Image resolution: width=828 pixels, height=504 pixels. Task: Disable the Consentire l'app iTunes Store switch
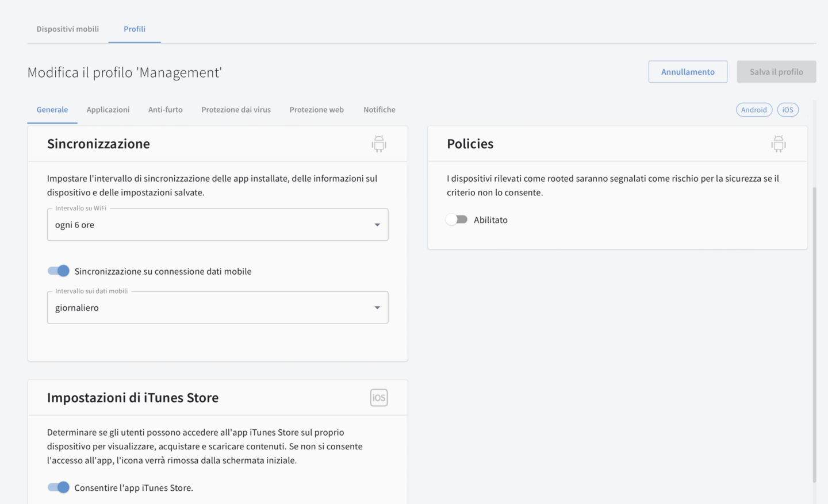coord(59,487)
